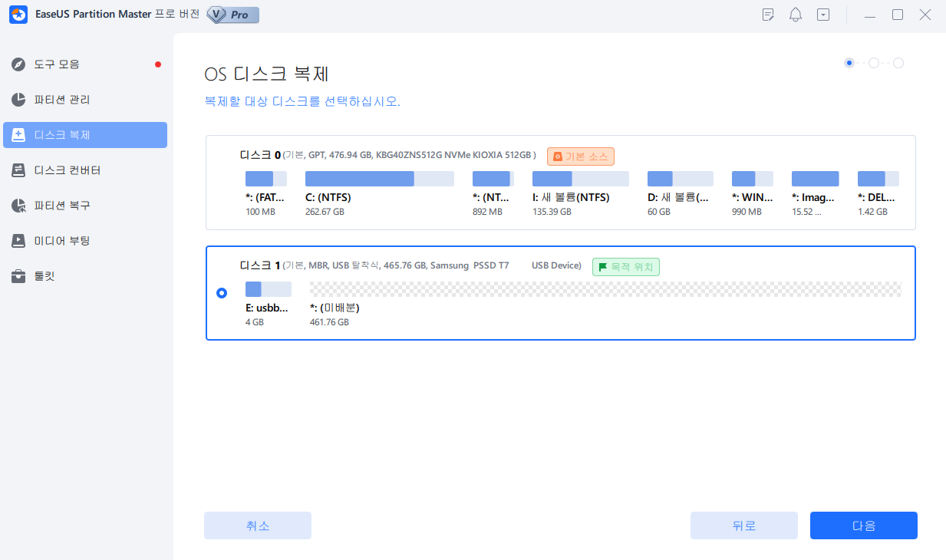Click the 다음 button

click(x=864, y=525)
